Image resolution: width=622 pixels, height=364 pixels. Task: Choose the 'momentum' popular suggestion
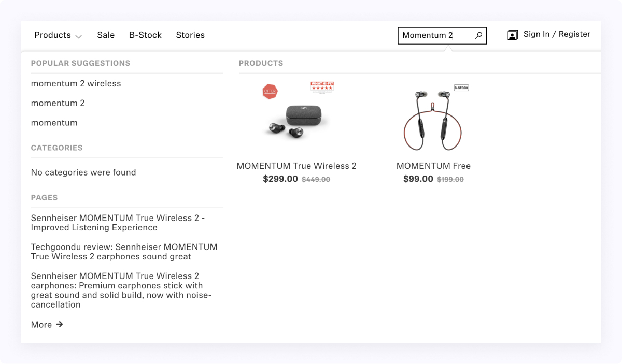coord(54,123)
